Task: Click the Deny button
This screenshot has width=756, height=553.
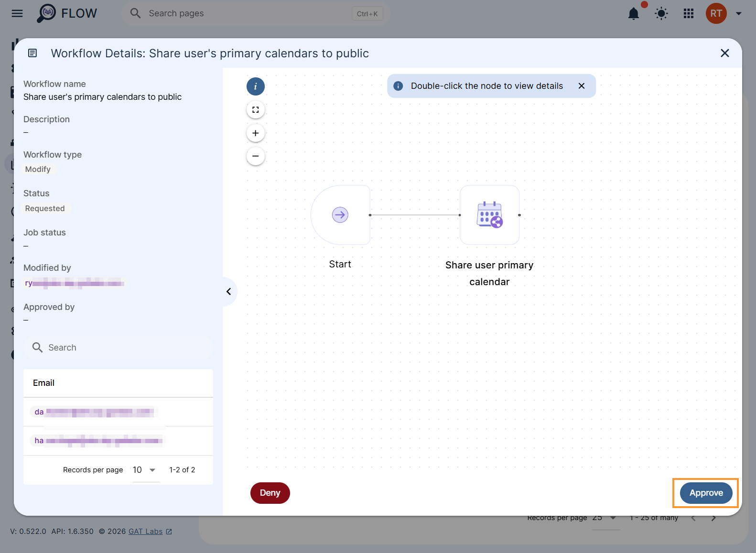Action: point(270,493)
